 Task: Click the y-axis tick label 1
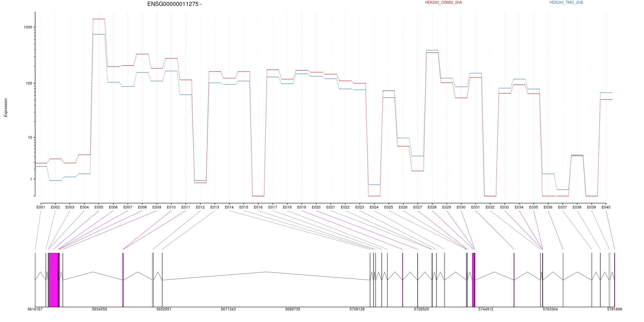click(31, 179)
